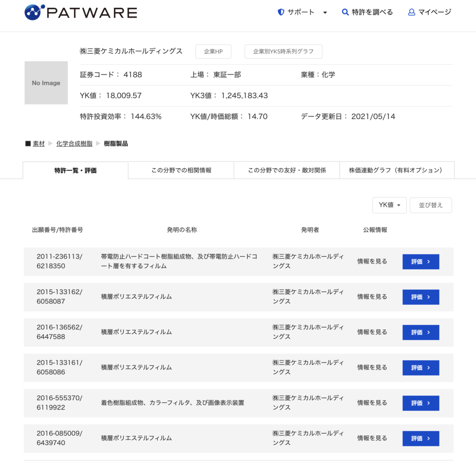Click the support shield icon
Image resolution: width=476 pixels, height=461 pixels.
coord(281,12)
